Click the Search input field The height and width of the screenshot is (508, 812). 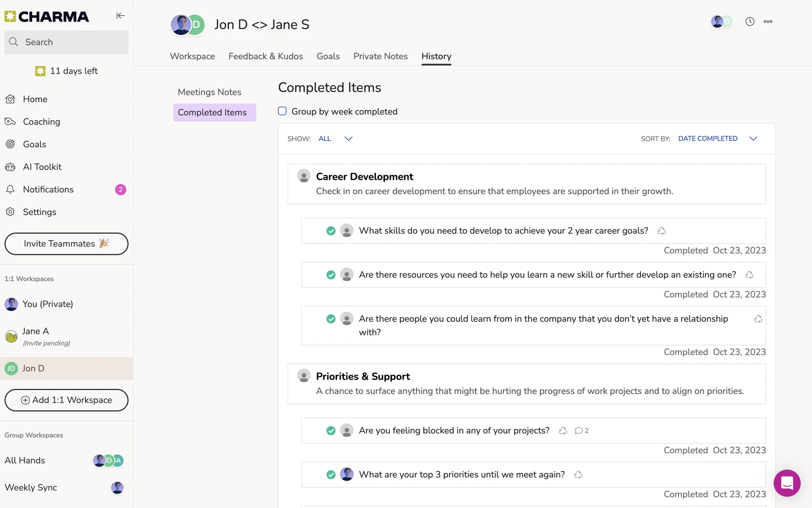click(x=66, y=42)
